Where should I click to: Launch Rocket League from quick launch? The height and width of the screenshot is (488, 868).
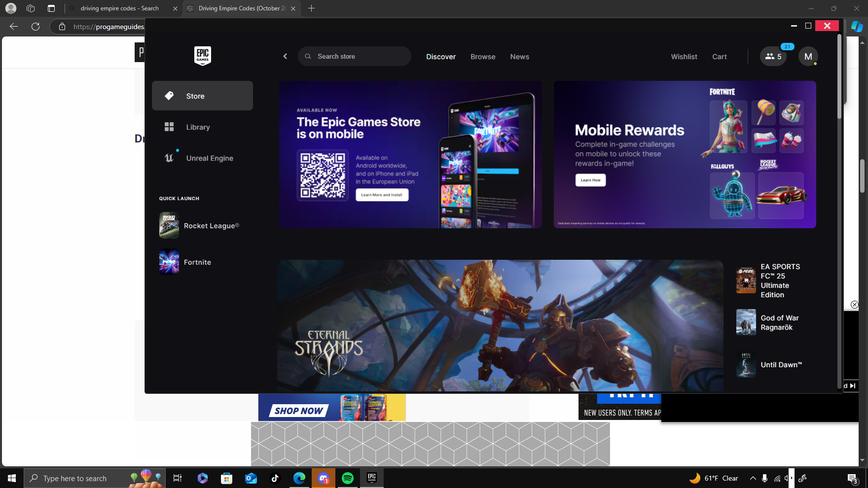(202, 225)
